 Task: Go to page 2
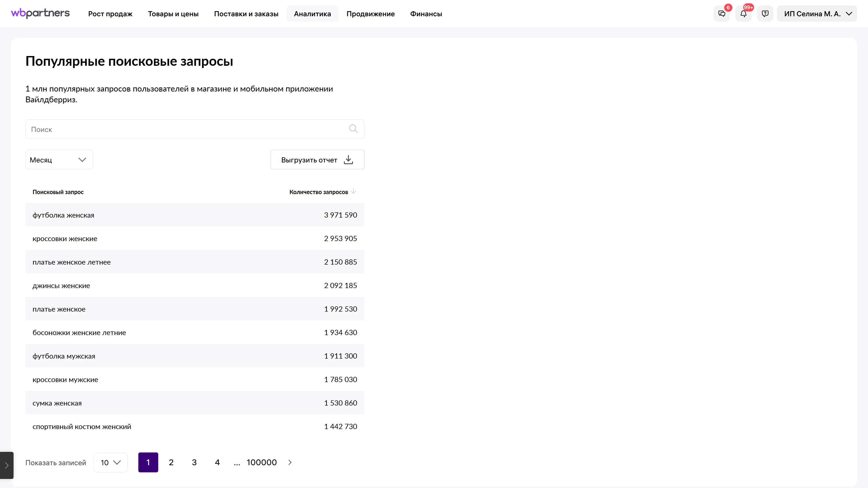(171, 462)
